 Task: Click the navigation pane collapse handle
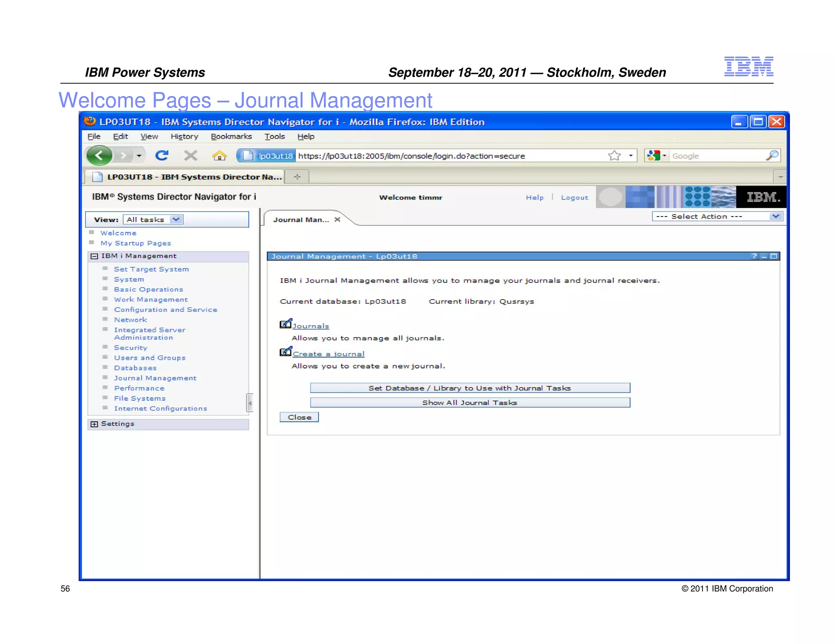point(250,403)
